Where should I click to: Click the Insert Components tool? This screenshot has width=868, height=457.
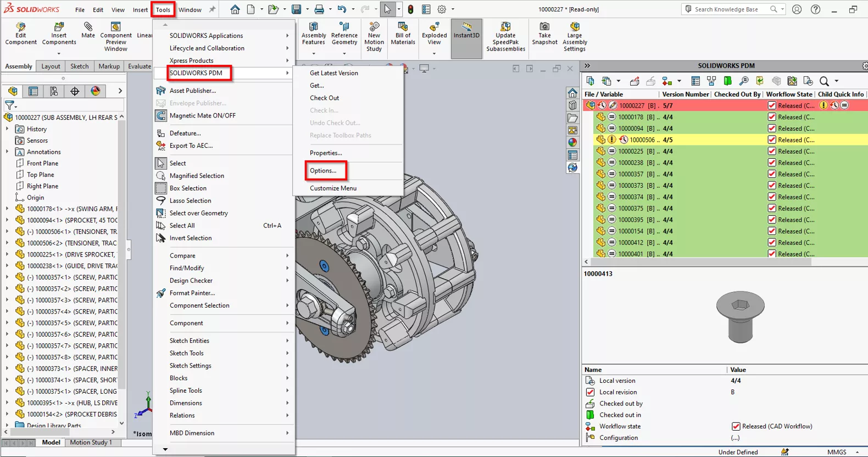point(59,34)
